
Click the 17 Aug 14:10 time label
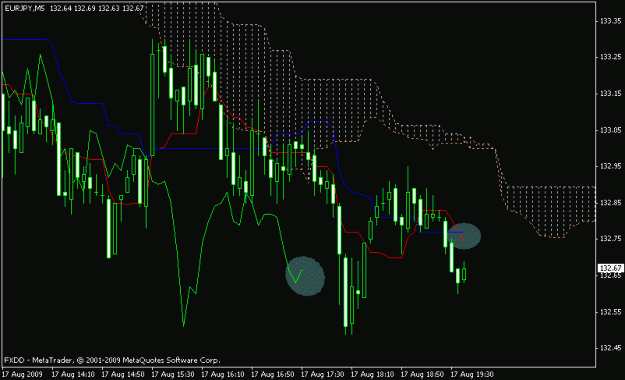point(73,374)
